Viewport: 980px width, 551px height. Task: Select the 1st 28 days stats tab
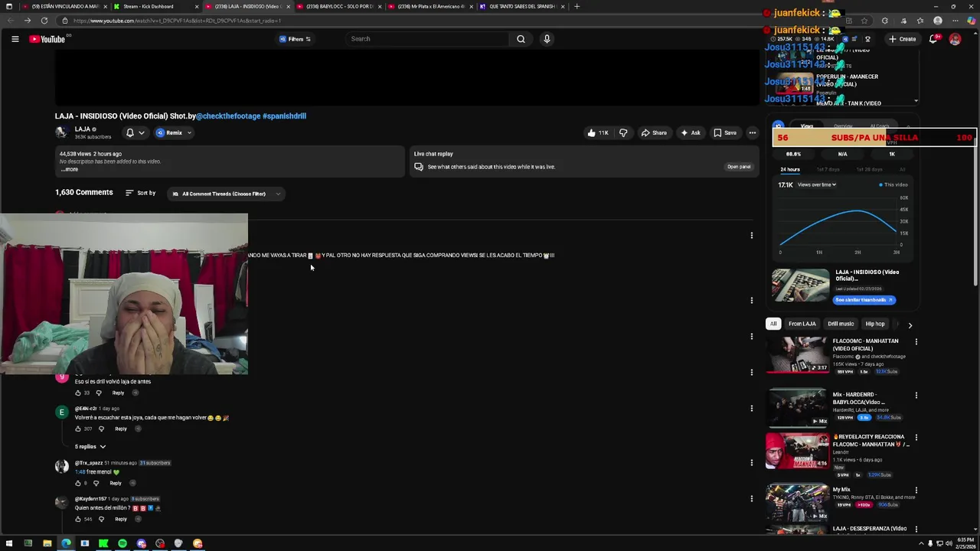[869, 169]
